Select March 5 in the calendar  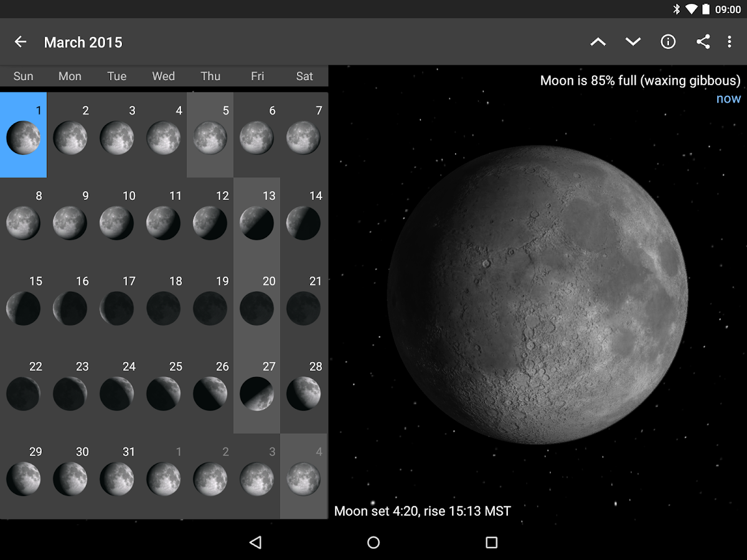coord(210,135)
